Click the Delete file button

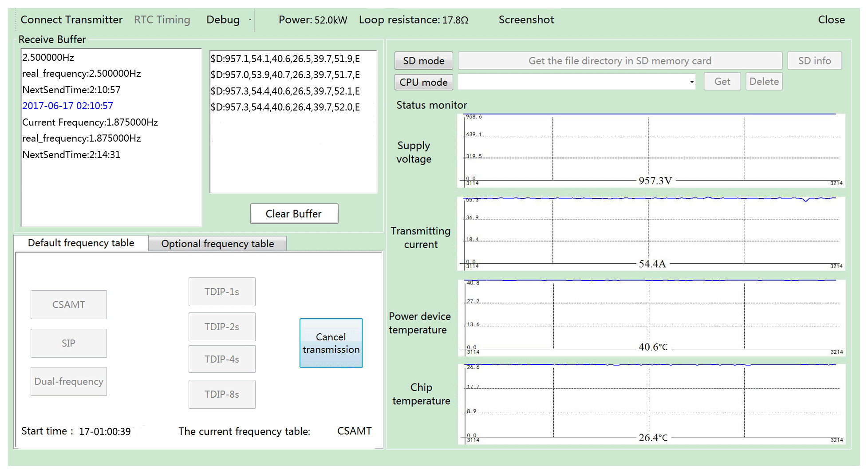(764, 82)
